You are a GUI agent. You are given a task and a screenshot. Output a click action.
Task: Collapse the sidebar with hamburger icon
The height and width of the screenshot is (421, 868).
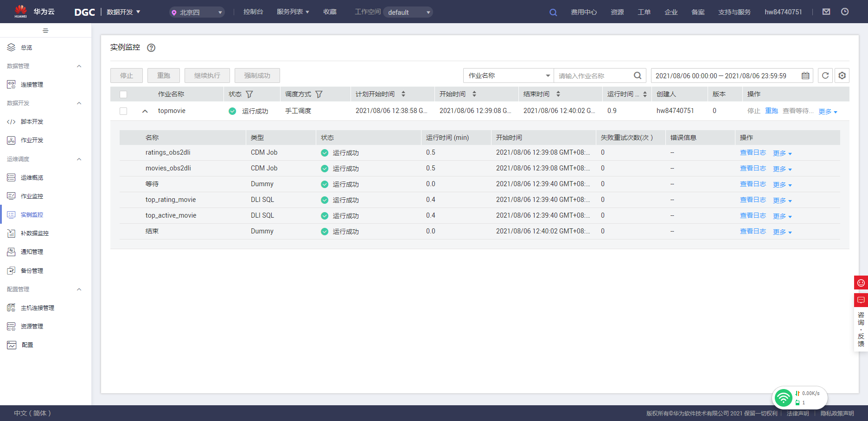pyautogui.click(x=45, y=31)
